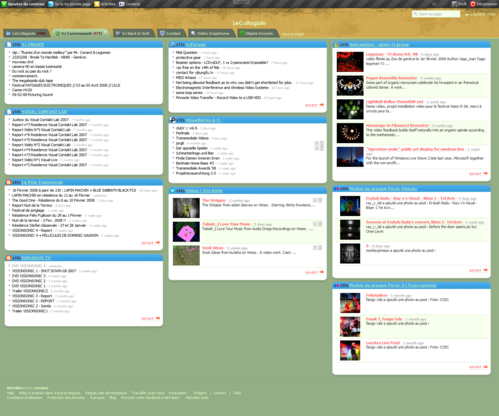Click Nouvel onglet to add a tab
The height and width of the screenshot is (416, 499).
[293, 34]
